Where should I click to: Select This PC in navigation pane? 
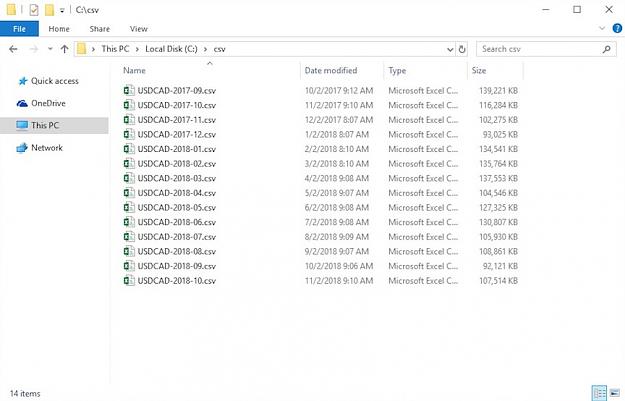point(54,125)
